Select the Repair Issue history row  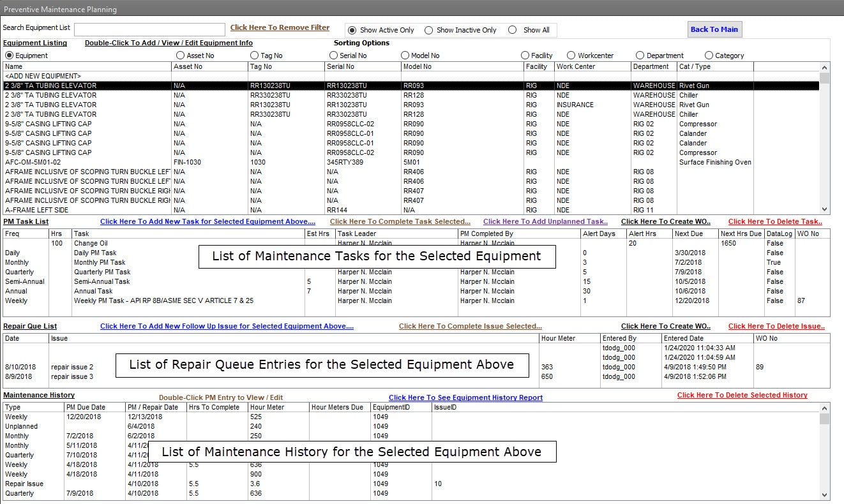pos(411,484)
